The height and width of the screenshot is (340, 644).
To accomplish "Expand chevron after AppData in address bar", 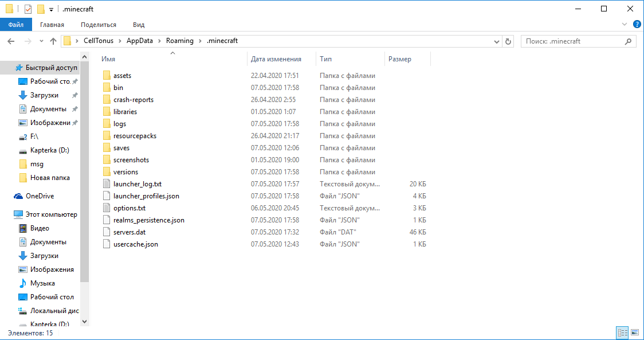I will (159, 41).
